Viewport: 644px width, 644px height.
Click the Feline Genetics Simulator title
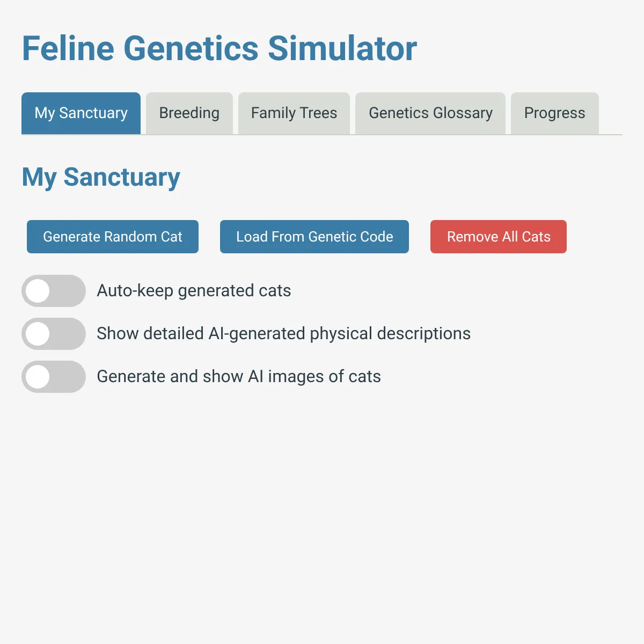click(219, 48)
